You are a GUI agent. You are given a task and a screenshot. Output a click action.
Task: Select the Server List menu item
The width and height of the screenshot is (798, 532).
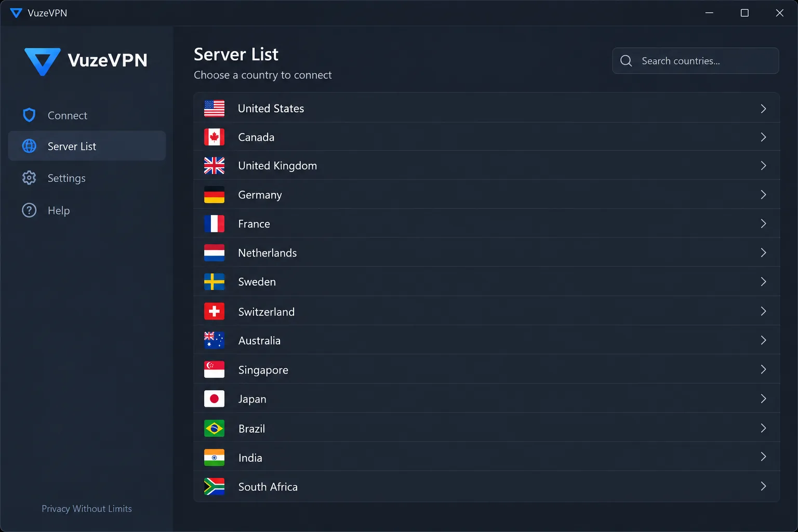tap(87, 146)
